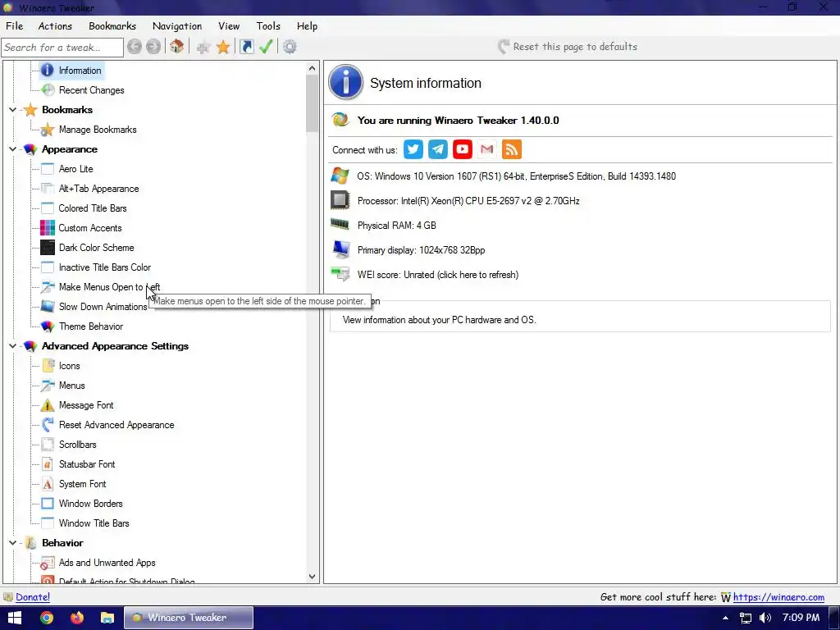Open Google Chrome from the taskbar
Viewport: 840px width, 630px height.
tap(47, 618)
